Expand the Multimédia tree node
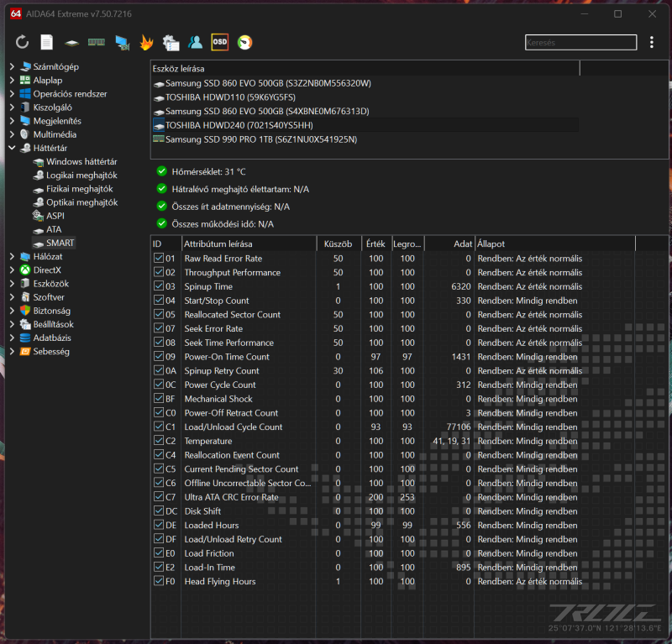This screenshot has height=644, width=672. click(12, 134)
